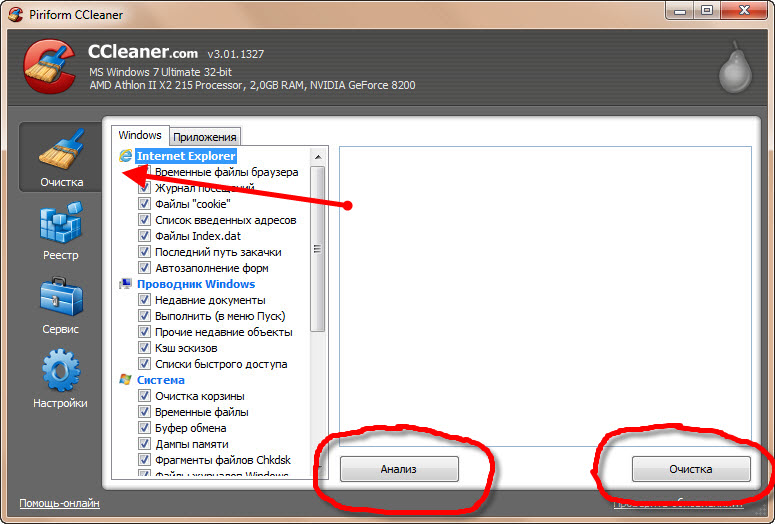Toggle Очистка корзины checkbox
The image size is (775, 524).
pyautogui.click(x=144, y=396)
